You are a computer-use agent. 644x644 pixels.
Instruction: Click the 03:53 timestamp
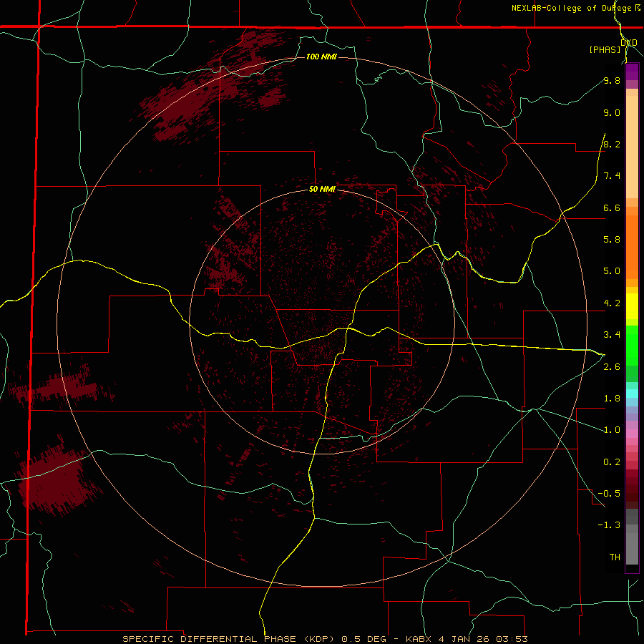tap(512, 639)
